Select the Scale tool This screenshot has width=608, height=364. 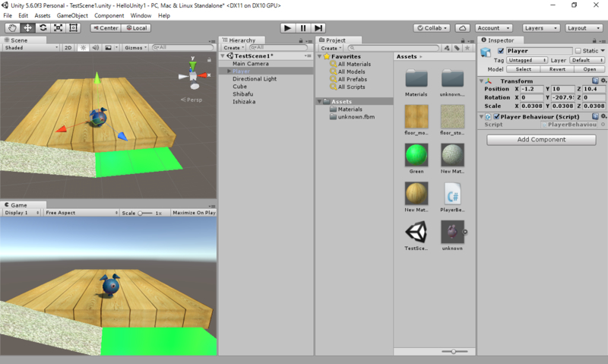[x=59, y=28]
